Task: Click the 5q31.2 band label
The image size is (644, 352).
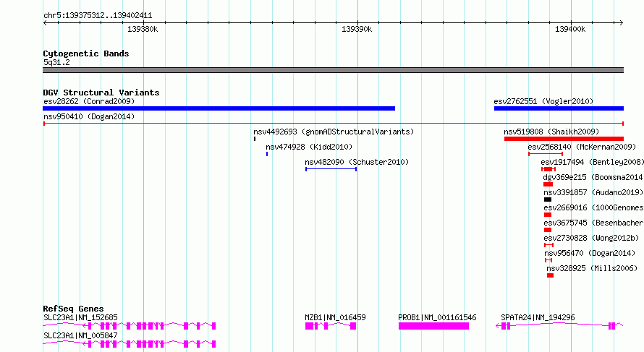Action: pyautogui.click(x=56, y=62)
